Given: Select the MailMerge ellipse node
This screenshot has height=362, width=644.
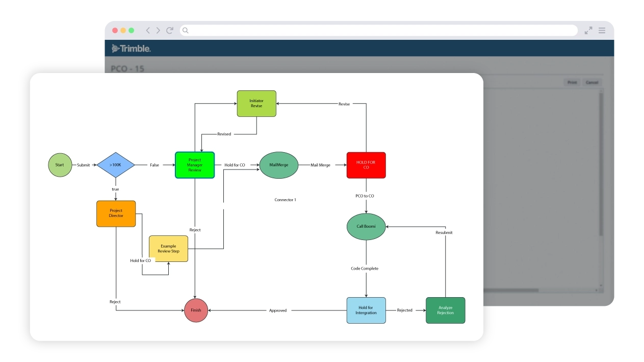Looking at the screenshot, I should 279,165.
